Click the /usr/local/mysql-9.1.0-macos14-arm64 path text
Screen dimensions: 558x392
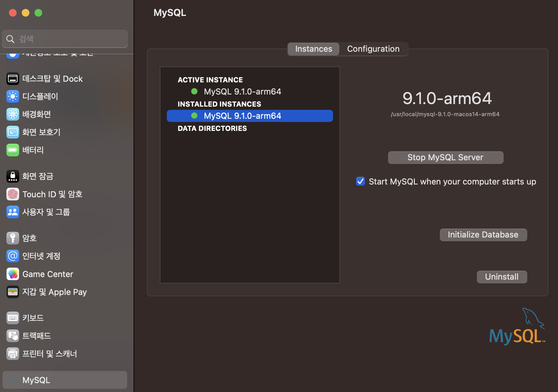(445, 114)
